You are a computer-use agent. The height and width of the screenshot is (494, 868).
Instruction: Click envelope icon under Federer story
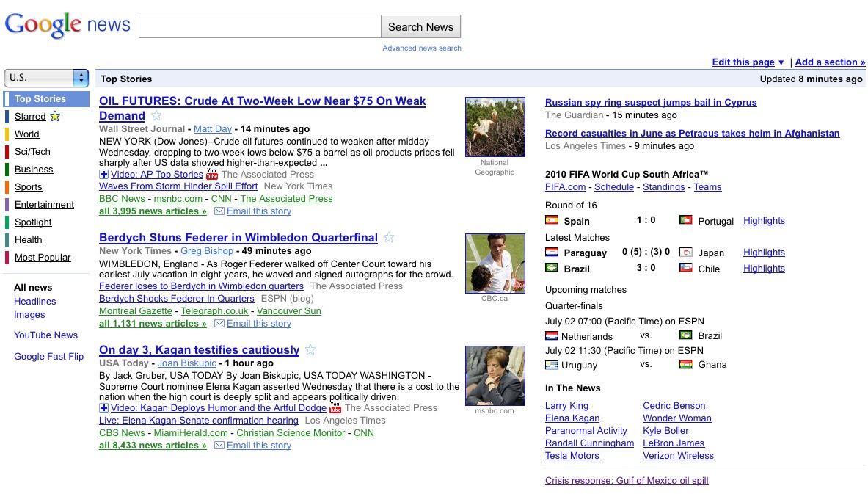coord(219,324)
